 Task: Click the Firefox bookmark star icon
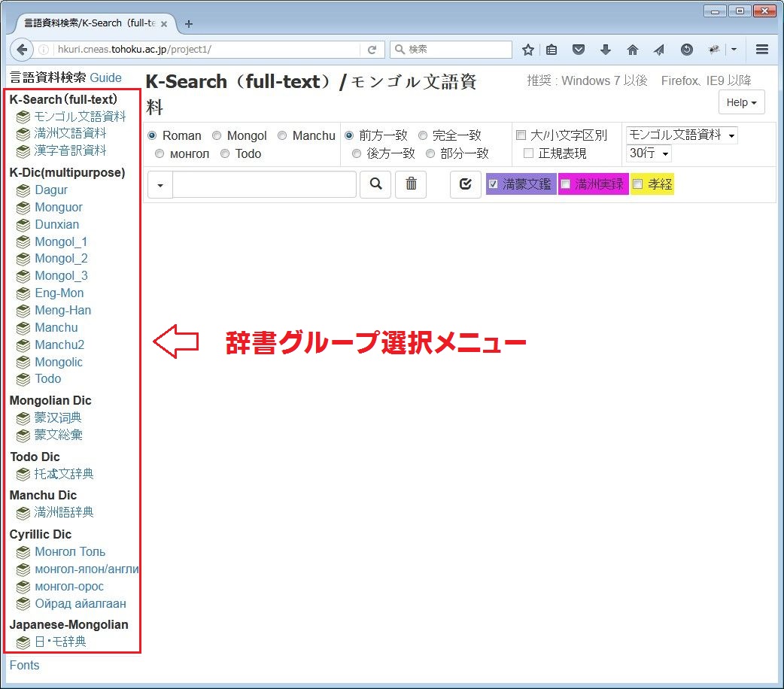click(528, 50)
